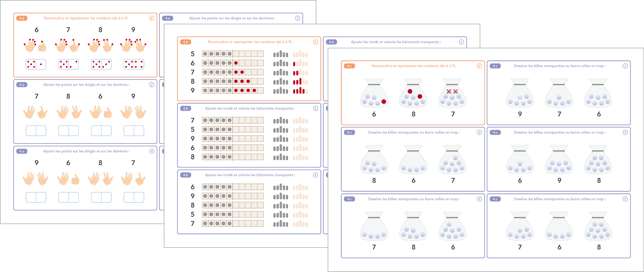
Task: Click the circled 1 on the 4.c sheet
Action: point(625,66)
